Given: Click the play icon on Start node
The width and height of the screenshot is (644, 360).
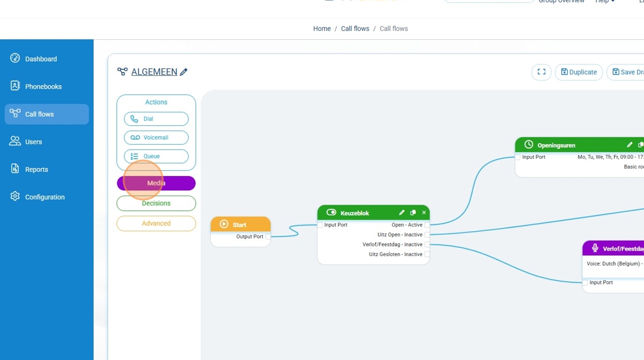Looking at the screenshot, I should point(224,224).
